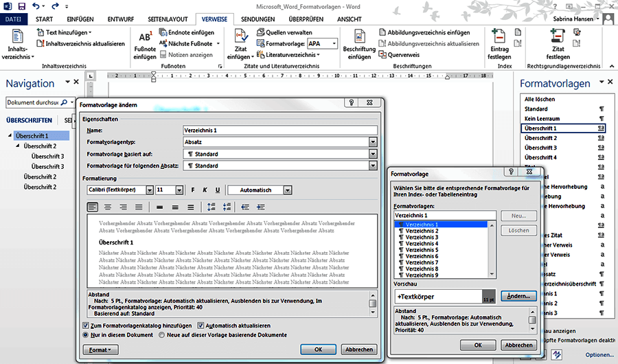Open Formatvorlage für folgenden Absatz dropdown
Screen dimensions: 618x364
[x=373, y=166]
